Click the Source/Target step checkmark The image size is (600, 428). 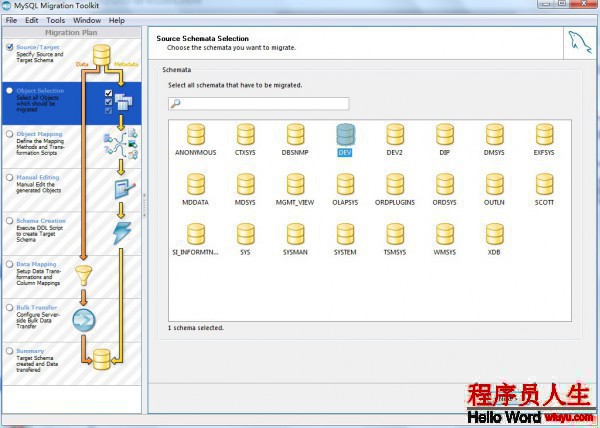[x=10, y=47]
